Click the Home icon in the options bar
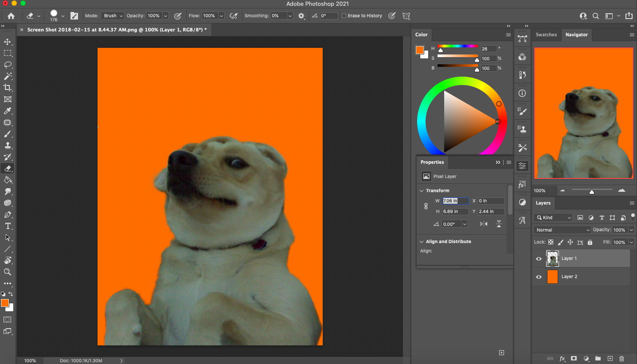Viewport: 637px width, 364px height. tap(11, 15)
